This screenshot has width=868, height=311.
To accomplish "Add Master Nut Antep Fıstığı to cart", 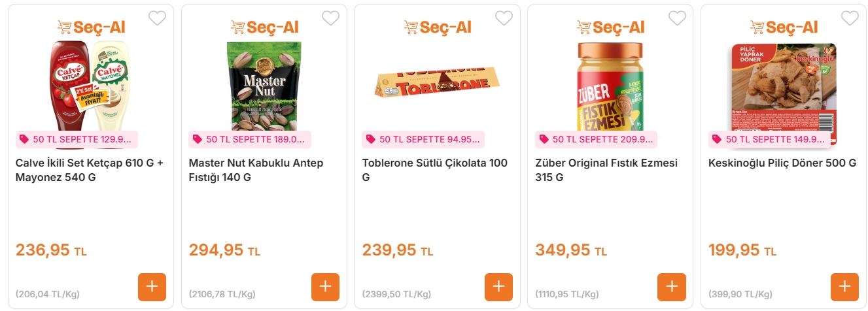I will [325, 287].
